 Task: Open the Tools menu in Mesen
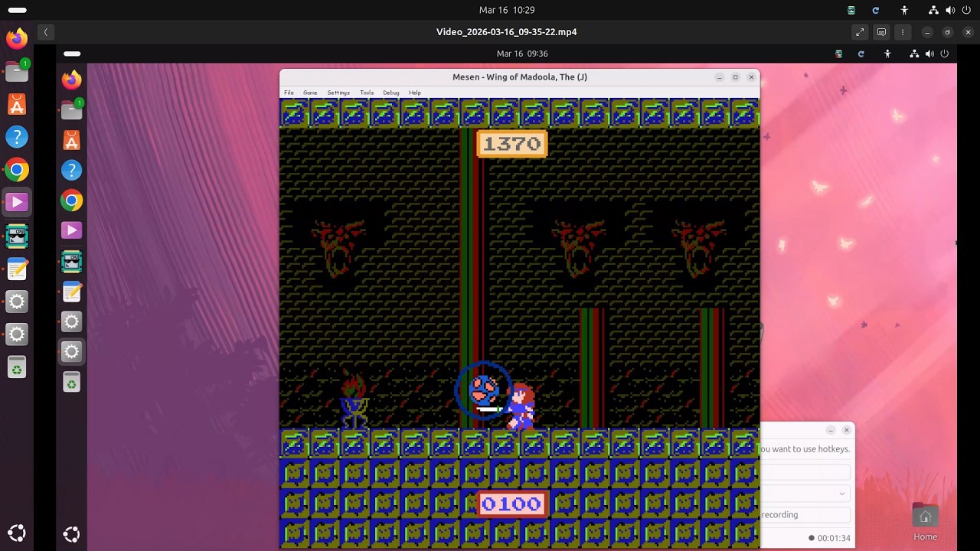pyautogui.click(x=367, y=93)
